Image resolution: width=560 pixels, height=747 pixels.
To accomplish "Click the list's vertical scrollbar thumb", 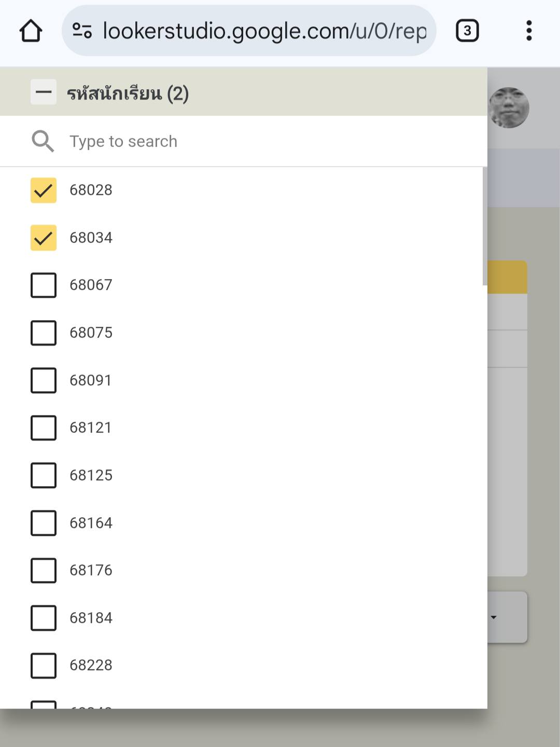I will (x=484, y=226).
